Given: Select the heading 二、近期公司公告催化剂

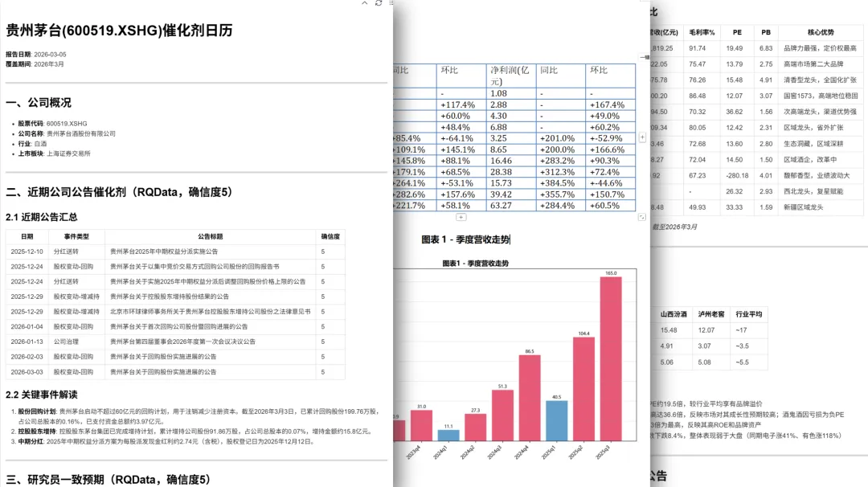Looking at the screenshot, I should [x=119, y=192].
